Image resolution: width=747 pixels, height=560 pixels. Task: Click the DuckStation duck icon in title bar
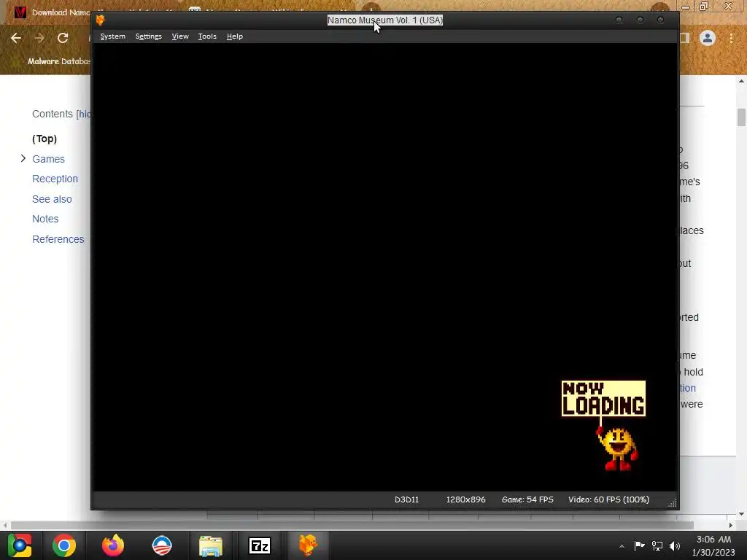coord(100,20)
